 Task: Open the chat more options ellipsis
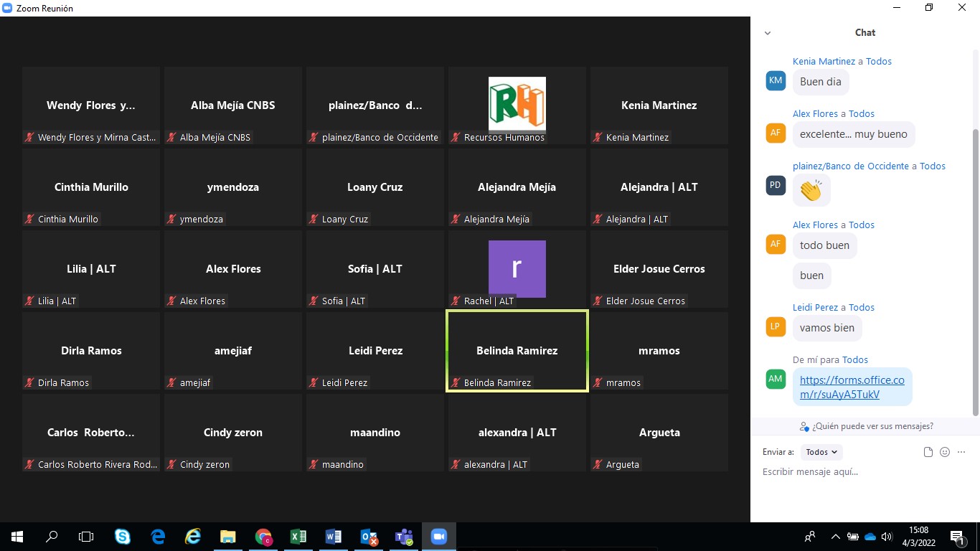pos(961,452)
